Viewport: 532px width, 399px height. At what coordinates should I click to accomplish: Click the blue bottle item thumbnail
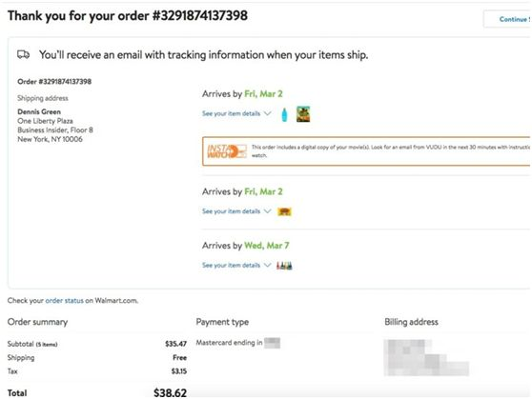pyautogui.click(x=284, y=114)
